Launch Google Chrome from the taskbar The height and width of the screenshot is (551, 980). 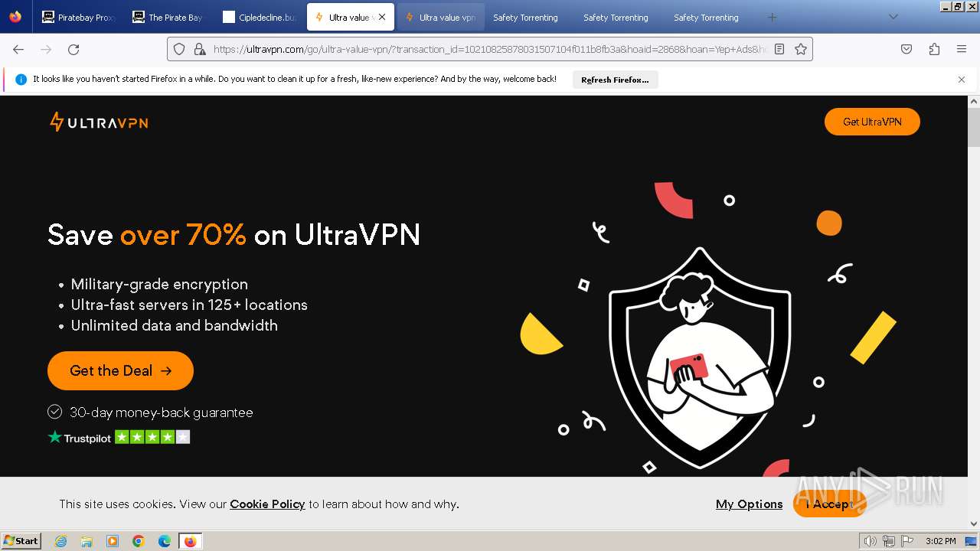[139, 541]
